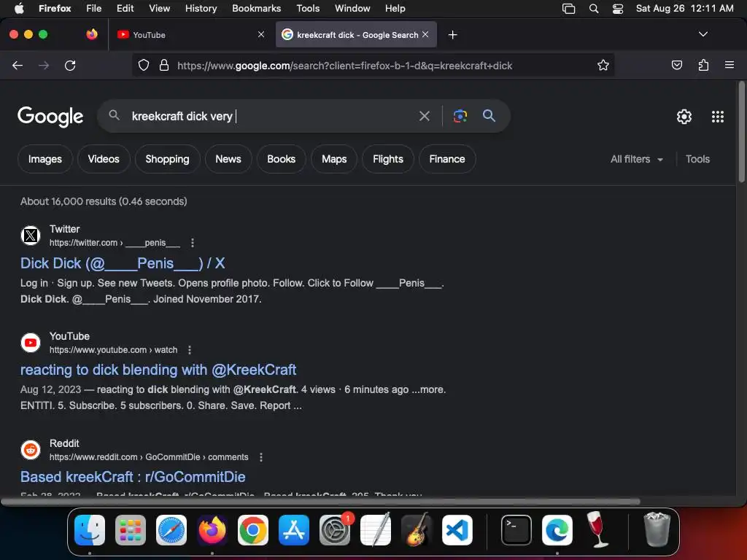
Task: Open the Twitter profile result link
Action: tap(123, 263)
